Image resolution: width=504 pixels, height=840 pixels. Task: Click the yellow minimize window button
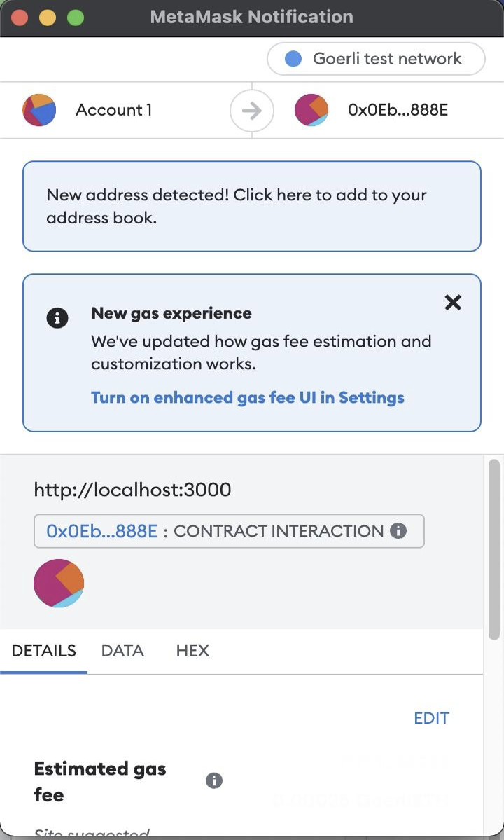pyautogui.click(x=47, y=17)
